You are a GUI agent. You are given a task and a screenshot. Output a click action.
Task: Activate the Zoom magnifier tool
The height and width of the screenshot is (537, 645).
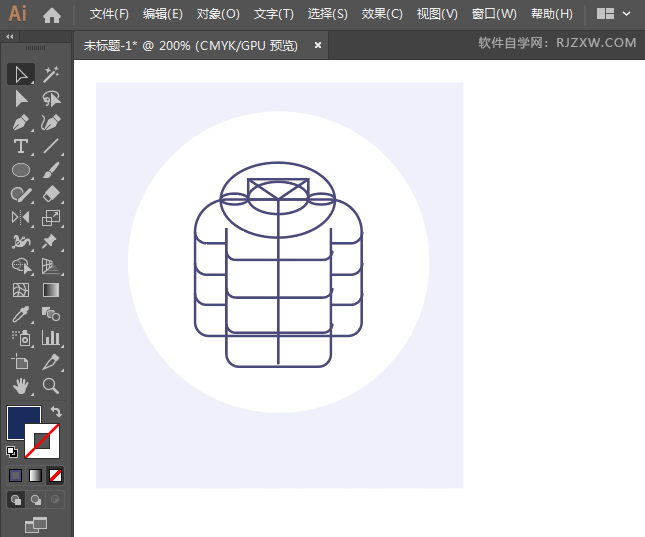51,386
